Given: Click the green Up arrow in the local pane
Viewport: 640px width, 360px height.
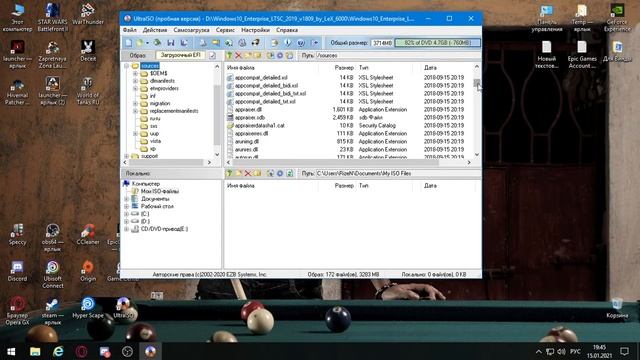Looking at the screenshot, I should click(x=229, y=173).
